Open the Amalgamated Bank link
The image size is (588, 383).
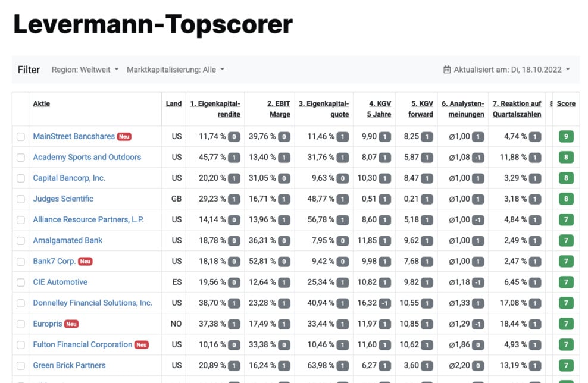(x=67, y=240)
